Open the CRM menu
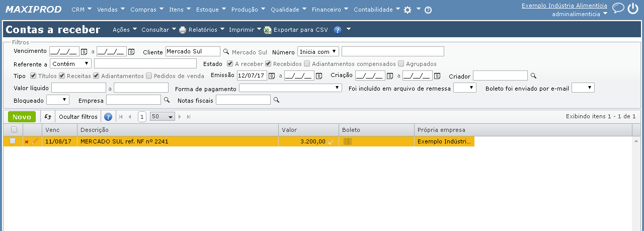 pyautogui.click(x=82, y=10)
